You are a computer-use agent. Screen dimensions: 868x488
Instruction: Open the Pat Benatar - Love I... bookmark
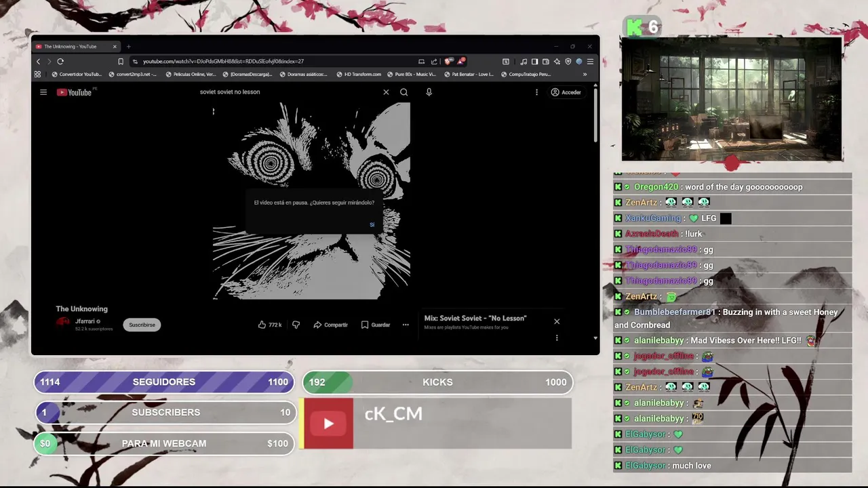tap(469, 75)
